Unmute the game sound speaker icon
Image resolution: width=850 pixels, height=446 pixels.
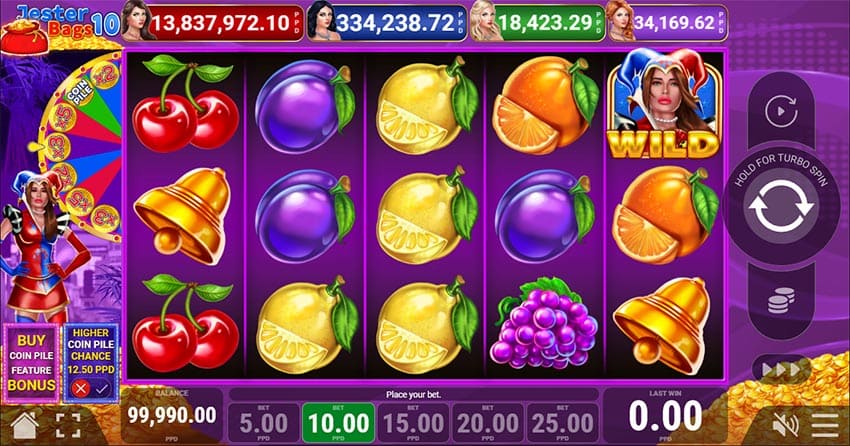tap(786, 425)
